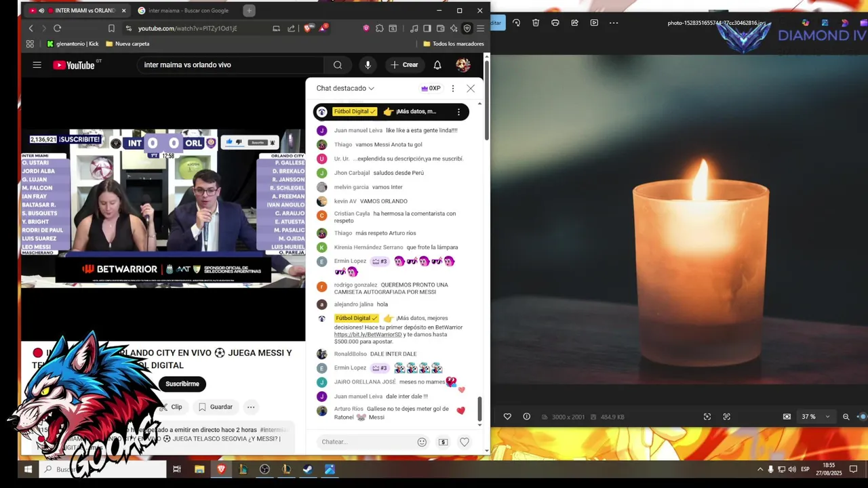Switch to the Buscar con Google tab
This screenshot has height=488, width=868.
tap(188, 11)
